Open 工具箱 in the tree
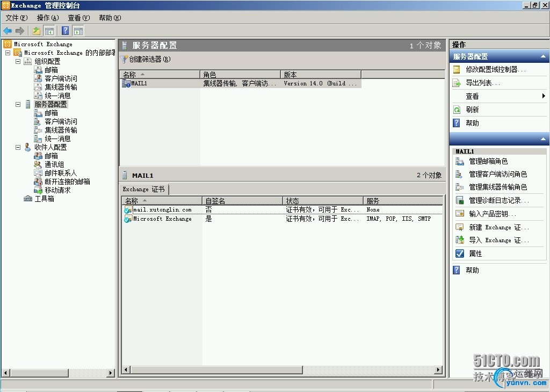 tap(44, 199)
